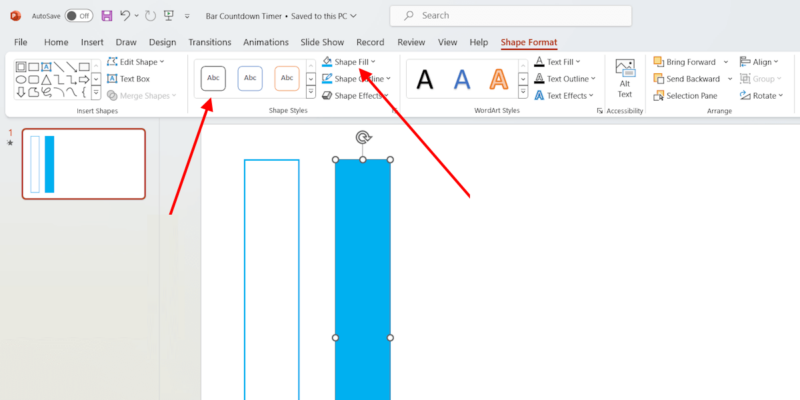Click the Redo icon

tap(150, 16)
